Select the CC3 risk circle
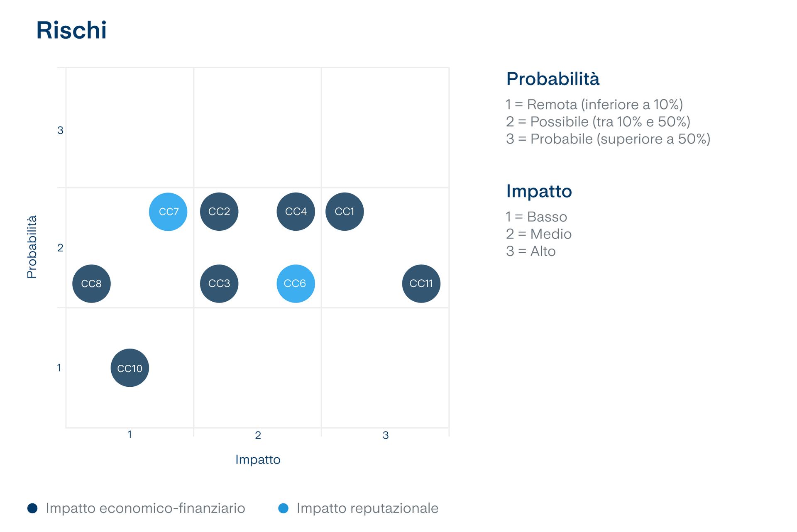Viewport: 797px width, 532px height. pyautogui.click(x=219, y=284)
